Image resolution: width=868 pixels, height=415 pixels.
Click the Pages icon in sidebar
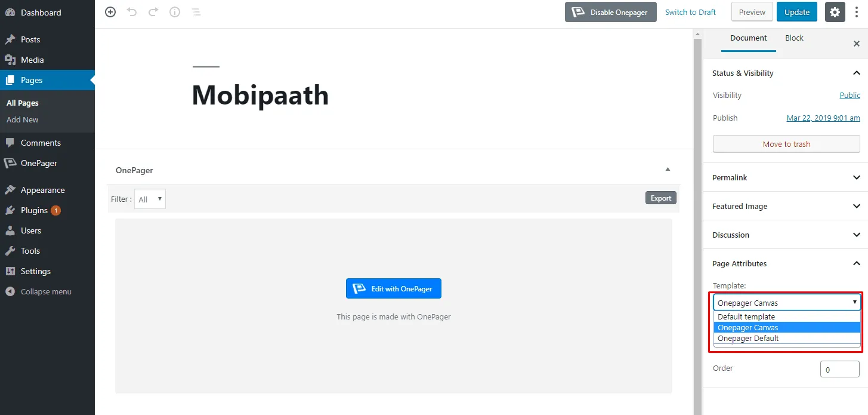[10, 80]
